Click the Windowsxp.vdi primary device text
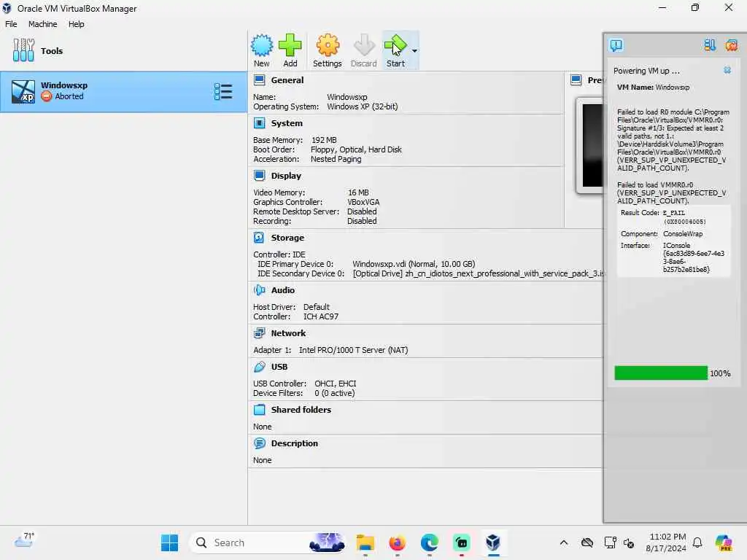This screenshot has width=747, height=560. (x=414, y=264)
